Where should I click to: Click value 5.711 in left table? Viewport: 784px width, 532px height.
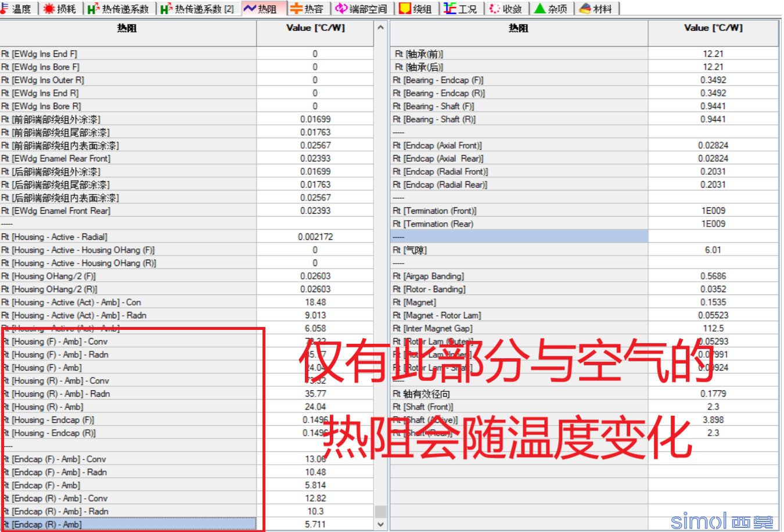point(315,524)
